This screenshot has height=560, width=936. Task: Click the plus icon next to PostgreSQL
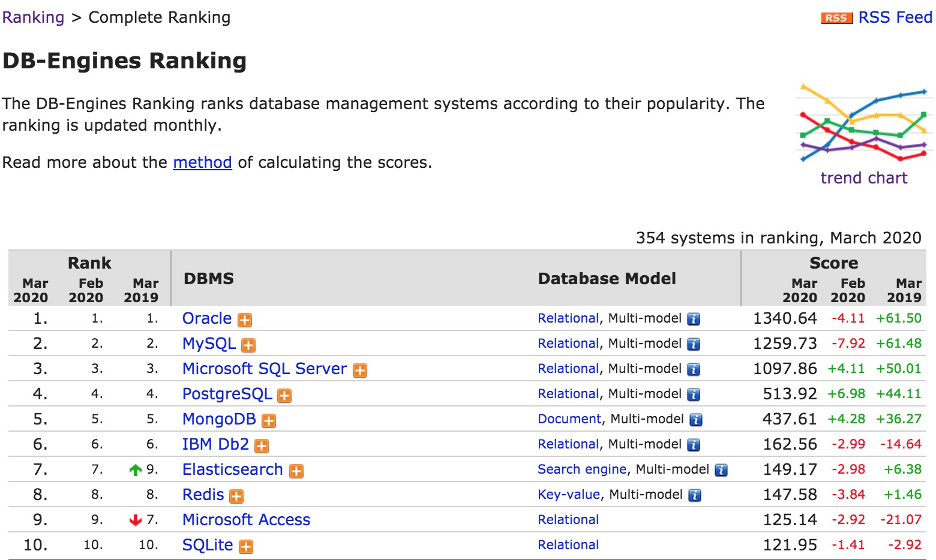(284, 396)
